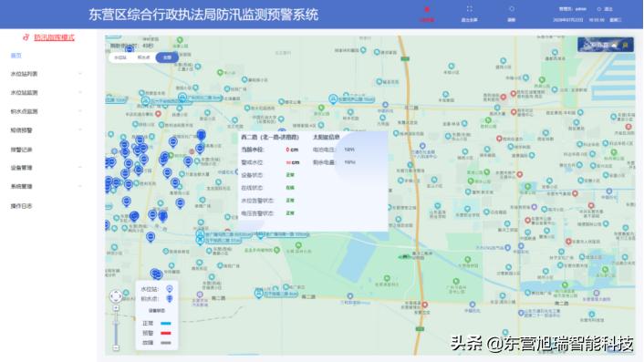Open the 防汛指挥模式 link

[x=54, y=37]
